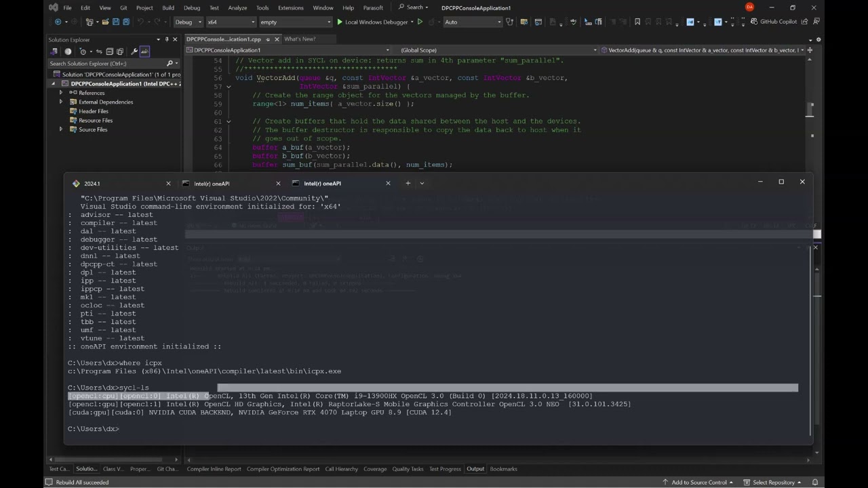Image resolution: width=868 pixels, height=488 pixels.
Task: Click the Open File folder icon
Action: [x=105, y=22]
